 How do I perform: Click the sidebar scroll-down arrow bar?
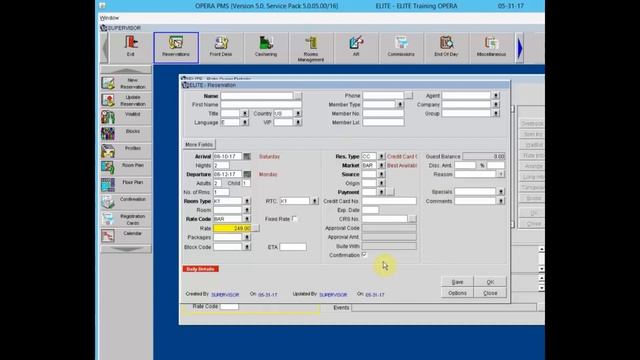coord(126,249)
